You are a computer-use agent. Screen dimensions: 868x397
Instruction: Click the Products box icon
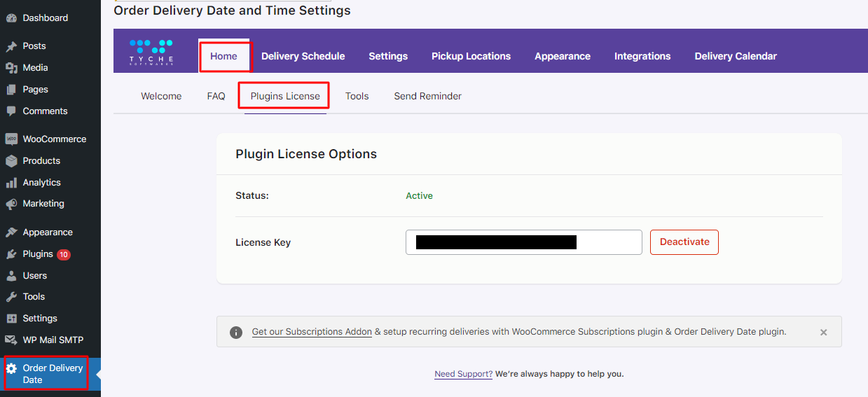[x=11, y=161]
